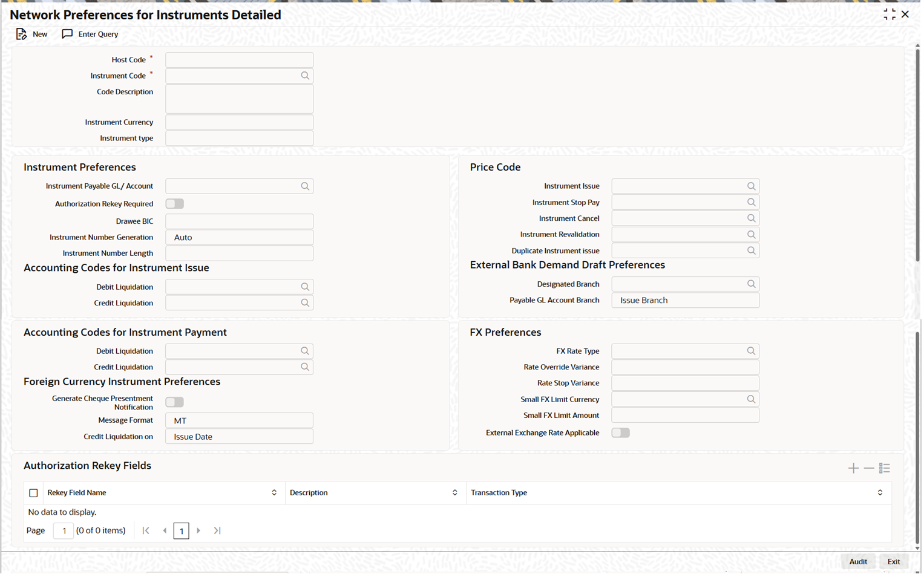Click the Instrument Currency field
The width and height of the screenshot is (924, 577).
pos(239,122)
